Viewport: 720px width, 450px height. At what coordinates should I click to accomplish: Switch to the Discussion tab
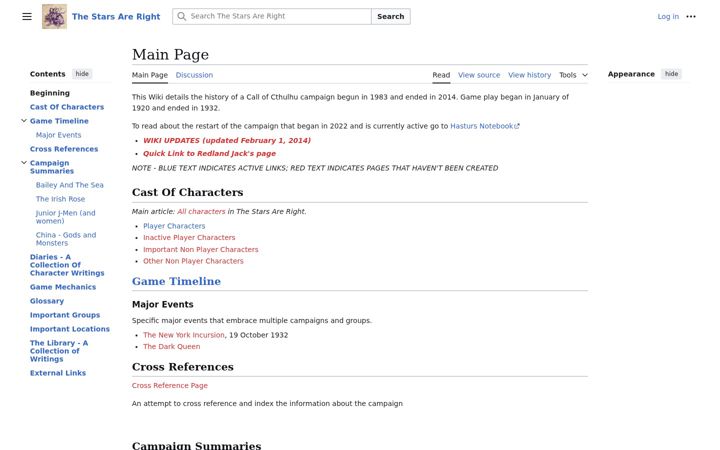(194, 75)
